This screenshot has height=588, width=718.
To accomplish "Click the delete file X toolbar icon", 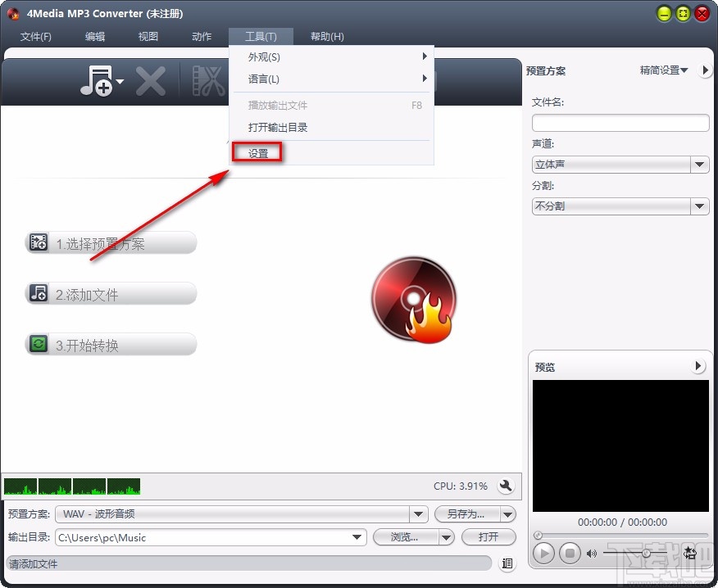I will [151, 81].
